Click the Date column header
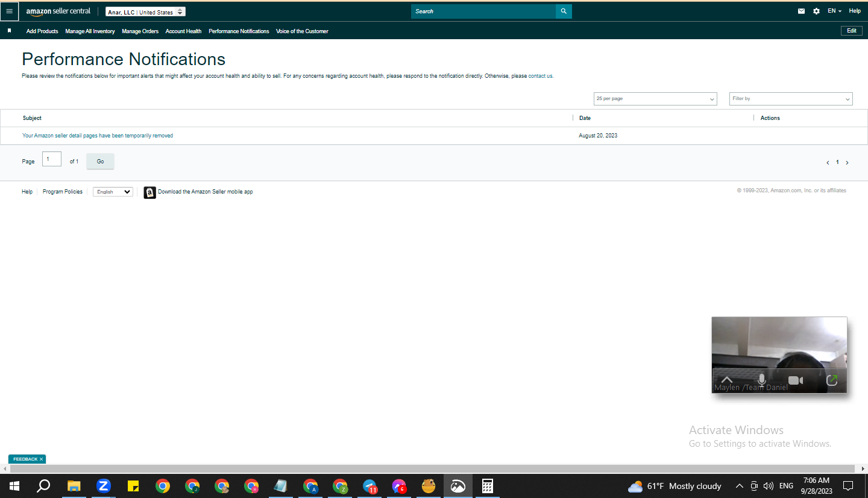868x498 pixels. (585, 118)
